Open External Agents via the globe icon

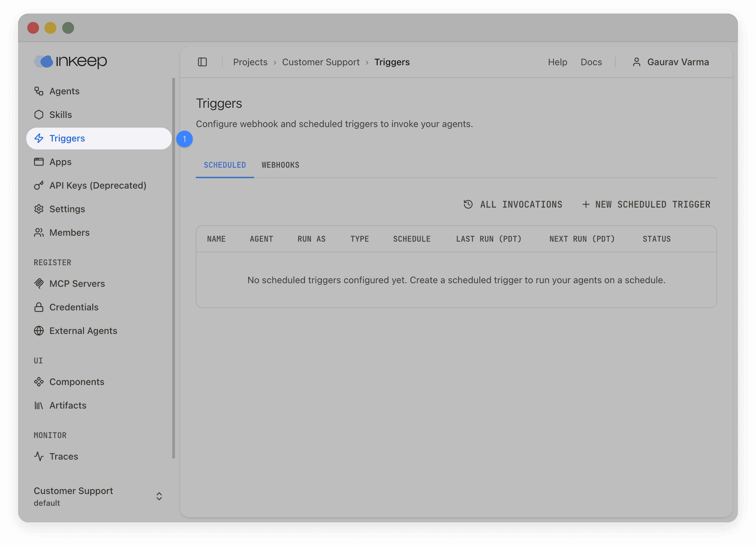[x=39, y=331]
